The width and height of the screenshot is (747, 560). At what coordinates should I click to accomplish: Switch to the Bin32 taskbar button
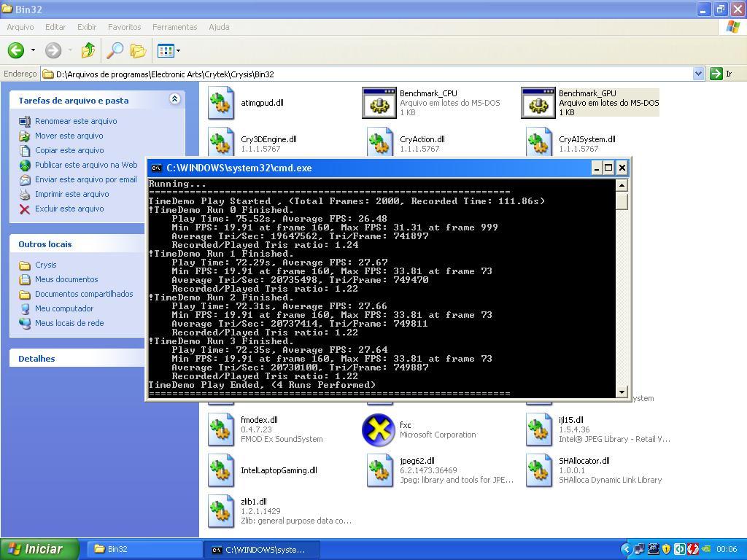pos(144,549)
